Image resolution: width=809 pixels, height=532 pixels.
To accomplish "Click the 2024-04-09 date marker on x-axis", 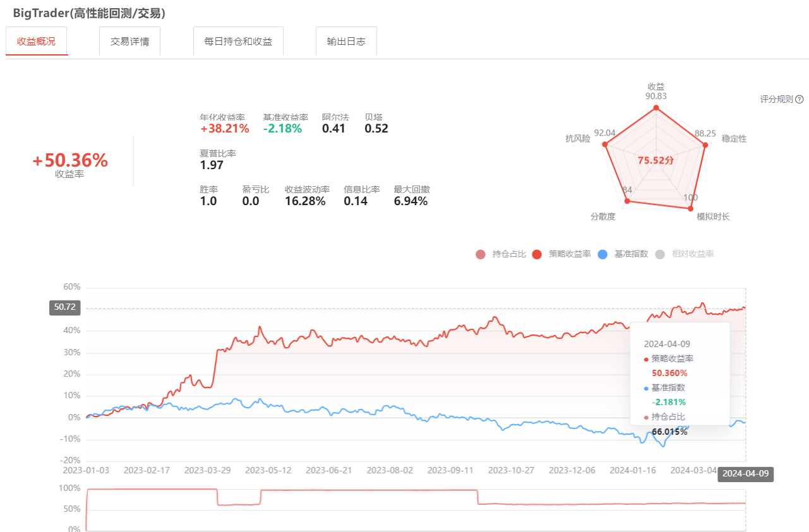I will [x=745, y=474].
